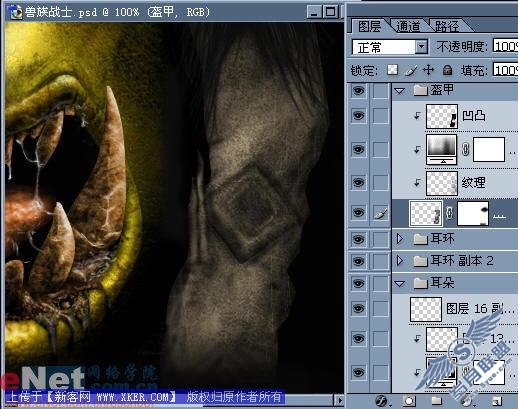
Task: Open the 正常 blend mode dropdown
Action: point(422,47)
